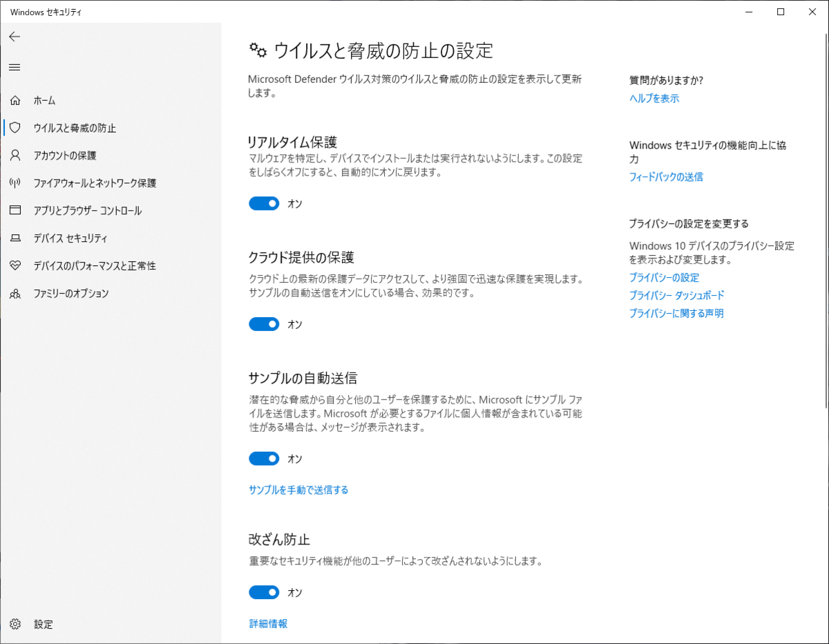The width and height of the screenshot is (829, 644).
Task: Click the shield icon for virus protection
Action: pyautogui.click(x=15, y=128)
